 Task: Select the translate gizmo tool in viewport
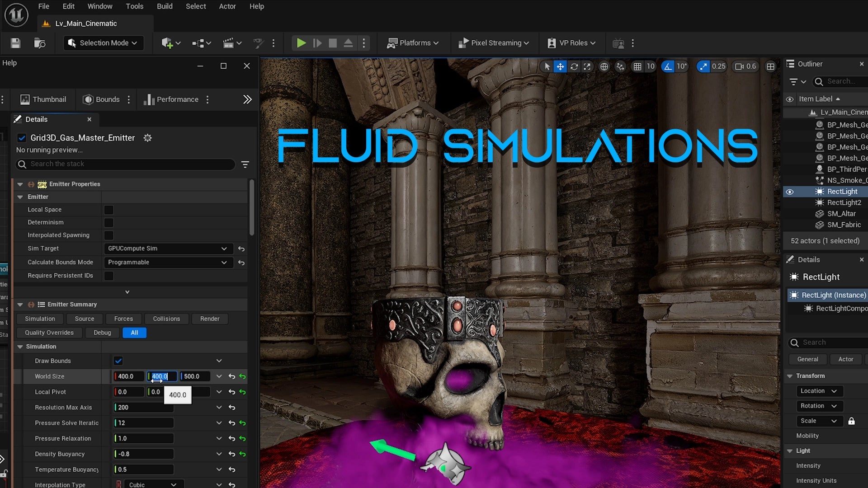tap(560, 66)
